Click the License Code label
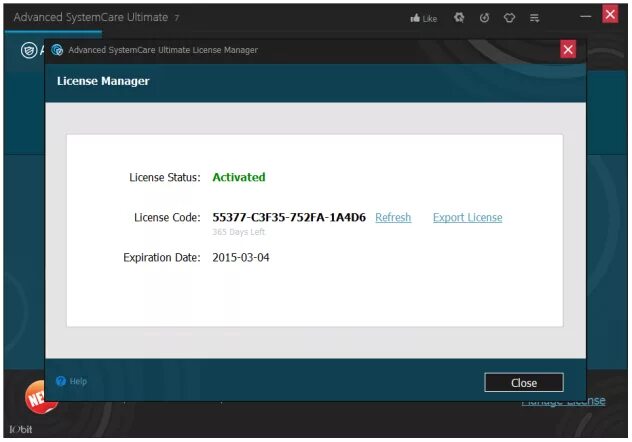Screen dimensions: 632x442 [167, 218]
